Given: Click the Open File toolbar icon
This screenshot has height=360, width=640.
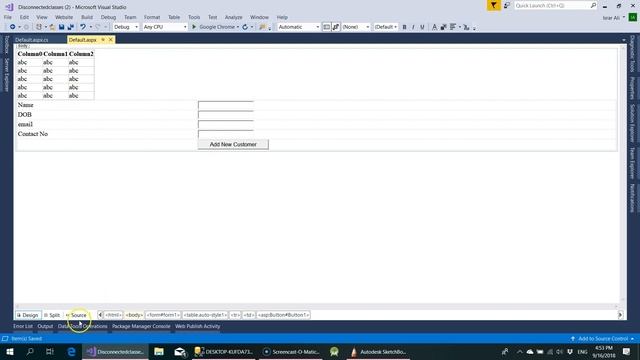Looking at the screenshot, I should pos(52,27).
